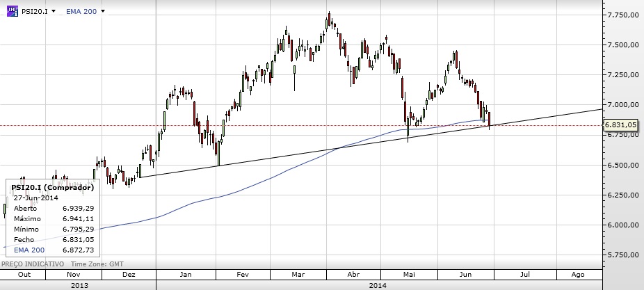Click the Jul month label on time axis
The width and height of the screenshot is (644, 290).
(x=524, y=275)
